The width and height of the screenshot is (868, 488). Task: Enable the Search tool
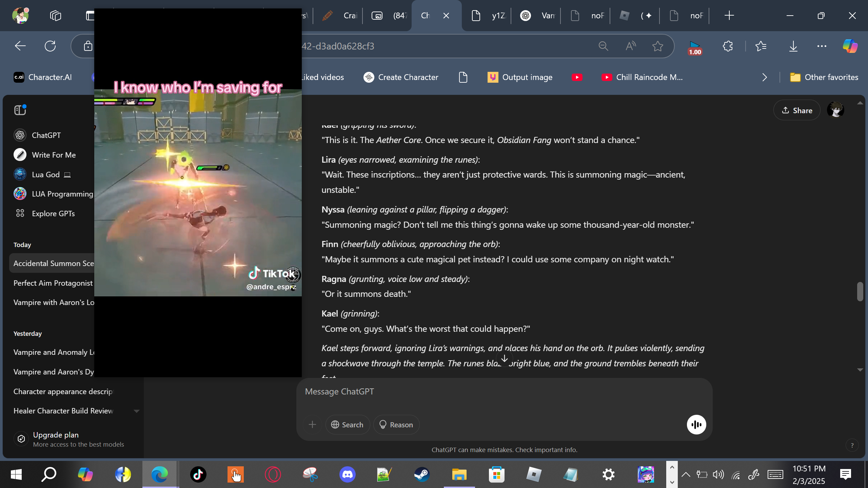point(348,425)
